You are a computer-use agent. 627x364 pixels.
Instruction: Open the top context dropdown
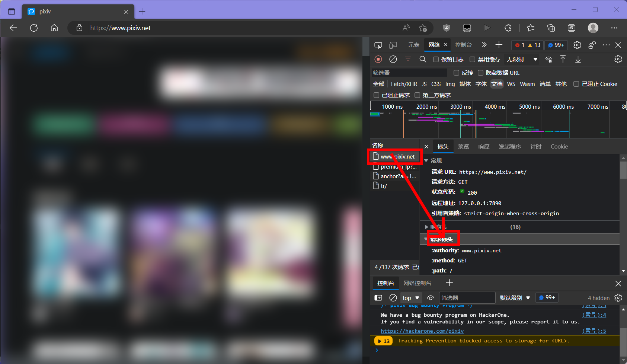pos(411,298)
